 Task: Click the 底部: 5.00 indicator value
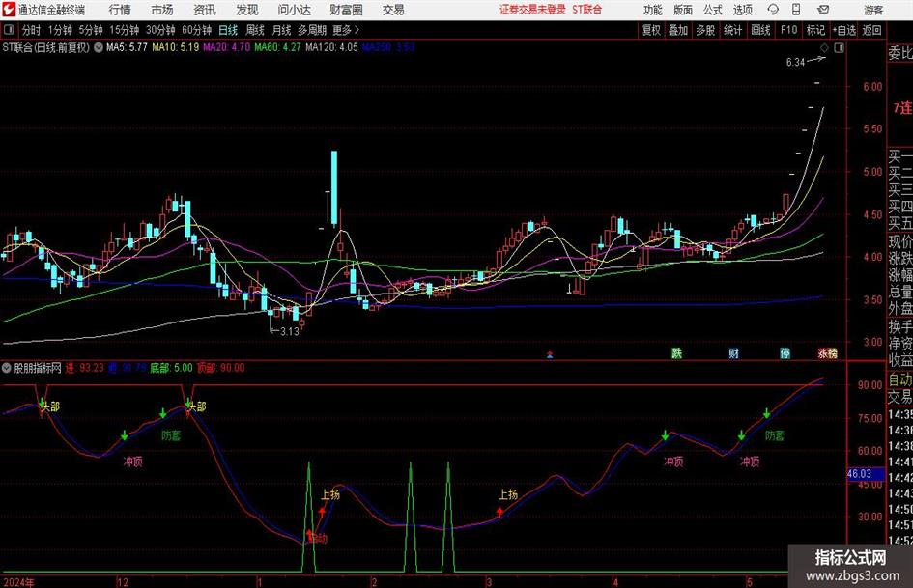pos(171,368)
